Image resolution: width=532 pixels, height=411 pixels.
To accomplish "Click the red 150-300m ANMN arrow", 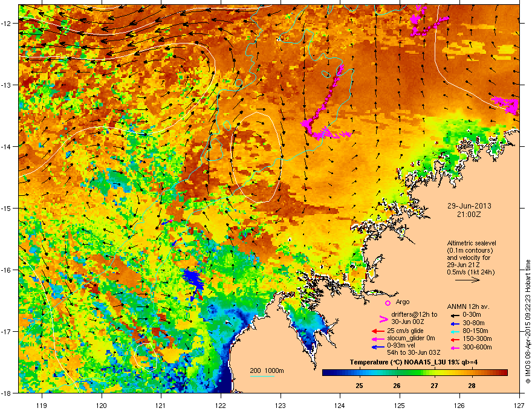I will (x=455, y=340).
